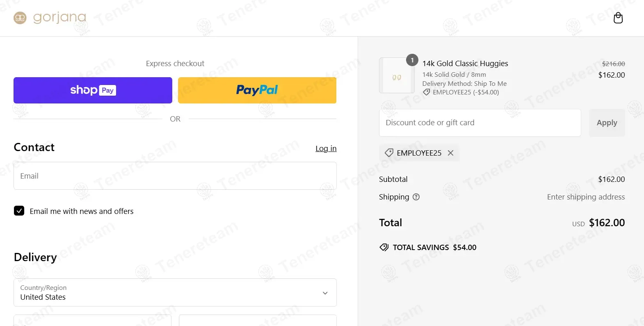Open the 14k Gold Classic Huggies thumbnail
644x326 pixels.
(397, 76)
